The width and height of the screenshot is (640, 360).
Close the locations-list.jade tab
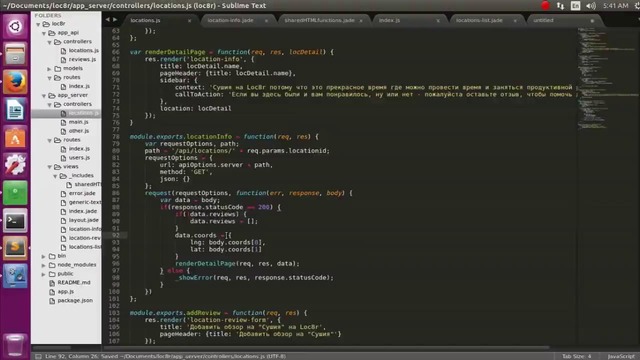tap(515, 20)
